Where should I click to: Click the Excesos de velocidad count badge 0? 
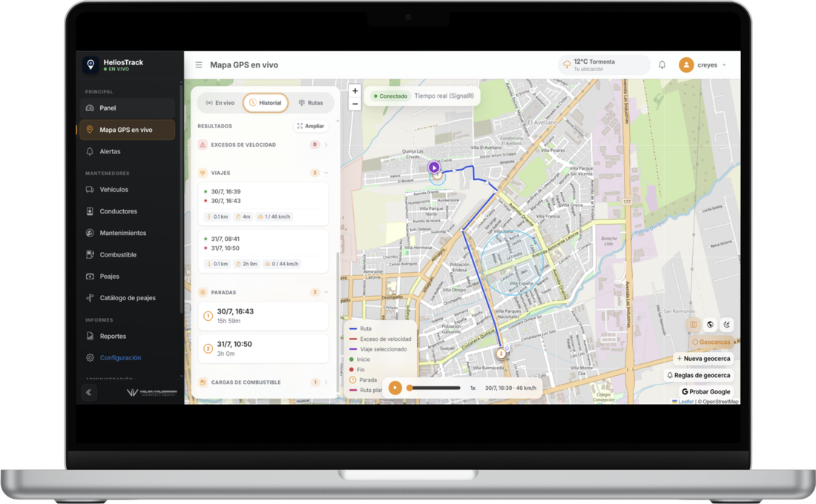coord(315,145)
